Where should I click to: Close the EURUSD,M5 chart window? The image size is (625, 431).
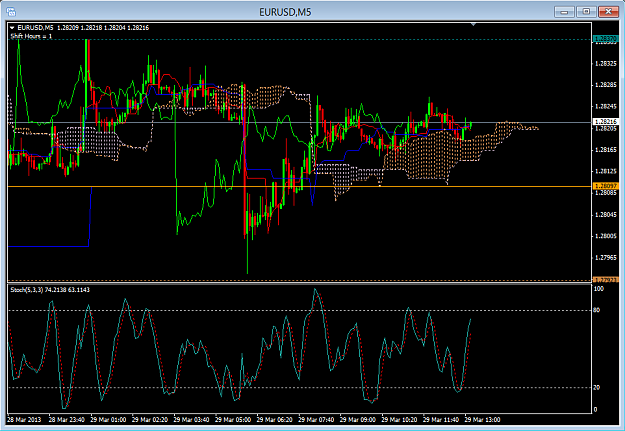(608, 12)
